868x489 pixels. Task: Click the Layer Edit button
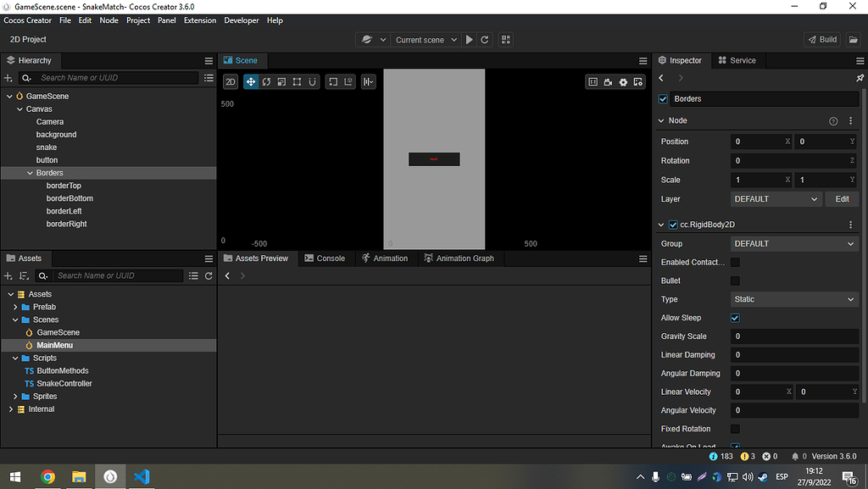pos(842,199)
